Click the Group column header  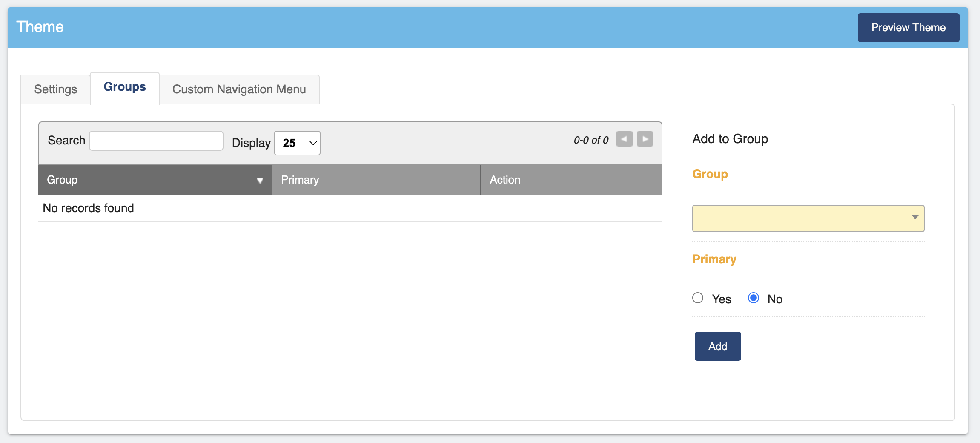coord(155,180)
